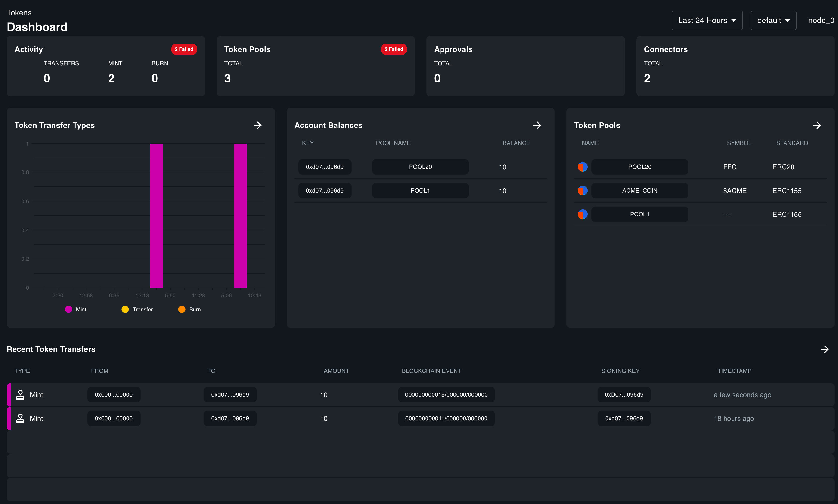
Task: Open Account Balances arrow icon
Action: pos(537,125)
